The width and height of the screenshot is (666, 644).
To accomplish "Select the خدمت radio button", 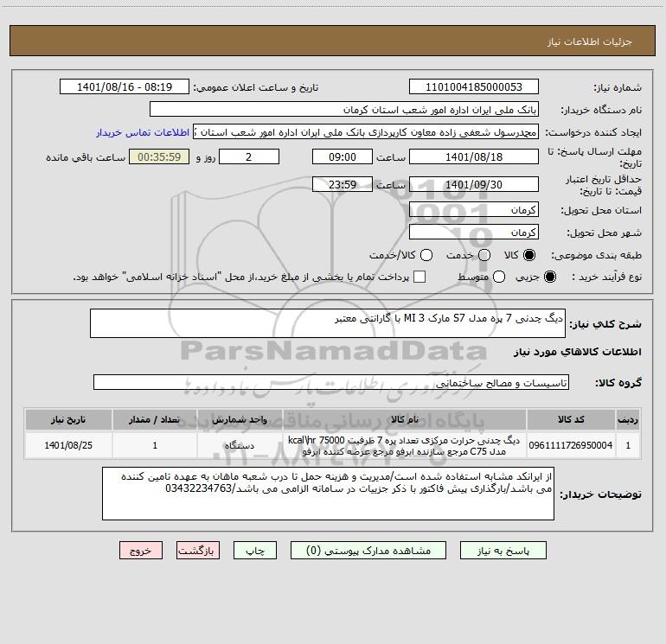I will [484, 255].
